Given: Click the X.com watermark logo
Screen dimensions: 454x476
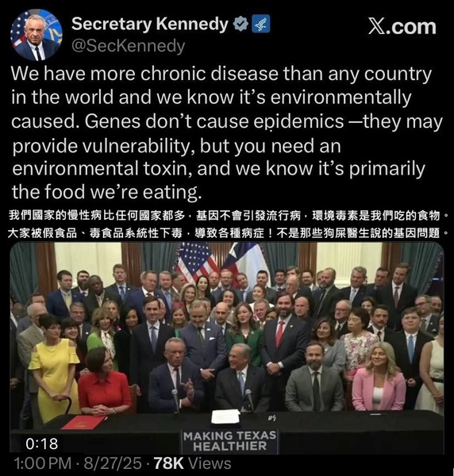Looking at the screenshot, I should (x=402, y=27).
